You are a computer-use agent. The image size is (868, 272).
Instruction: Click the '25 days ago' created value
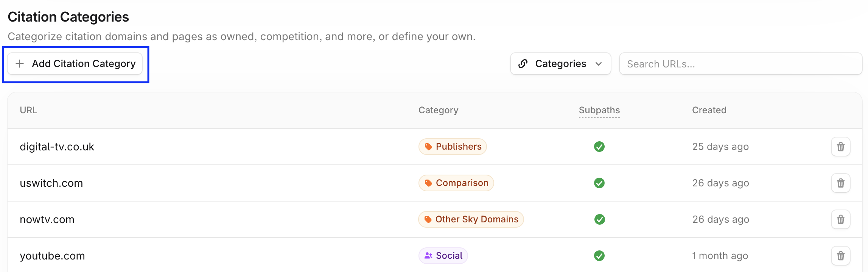pyautogui.click(x=720, y=147)
